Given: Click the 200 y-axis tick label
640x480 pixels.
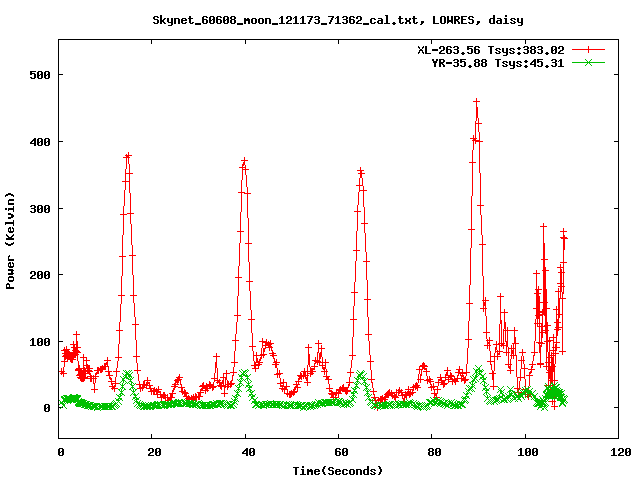Looking at the screenshot, I should [40, 275].
